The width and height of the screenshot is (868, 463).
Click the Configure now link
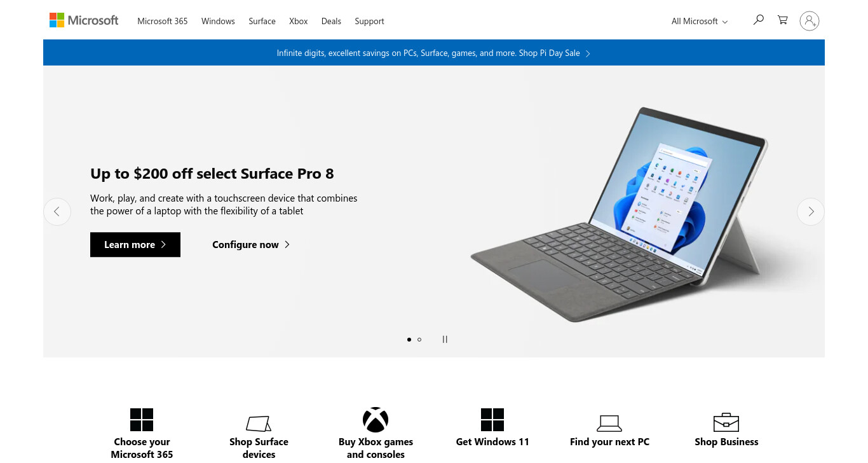tap(251, 245)
